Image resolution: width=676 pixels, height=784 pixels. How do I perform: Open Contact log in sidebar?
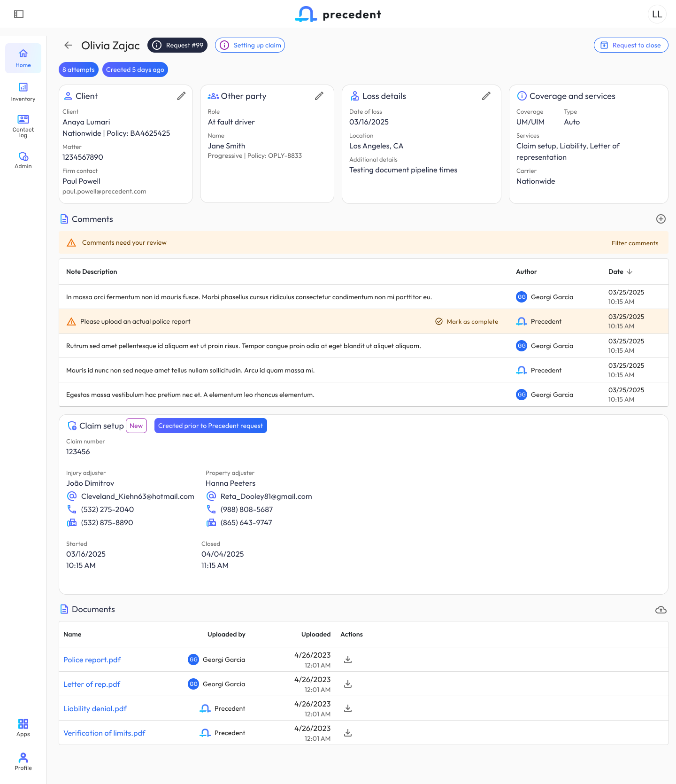pyautogui.click(x=23, y=125)
